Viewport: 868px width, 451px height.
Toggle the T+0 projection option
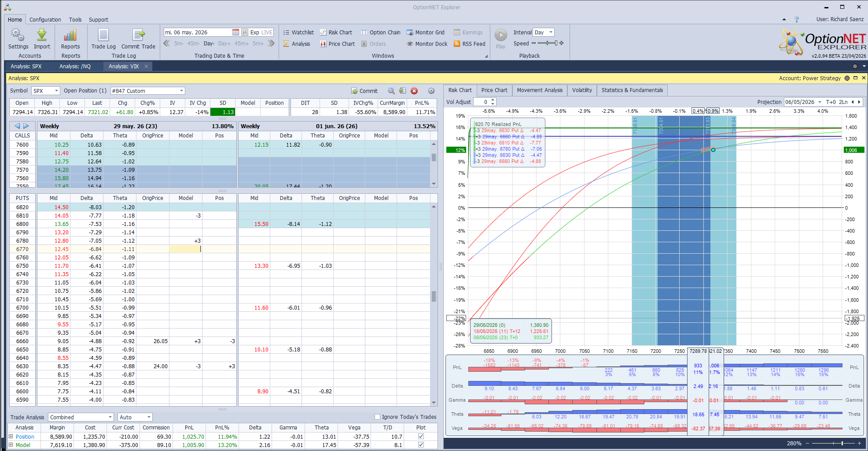pyautogui.click(x=831, y=102)
